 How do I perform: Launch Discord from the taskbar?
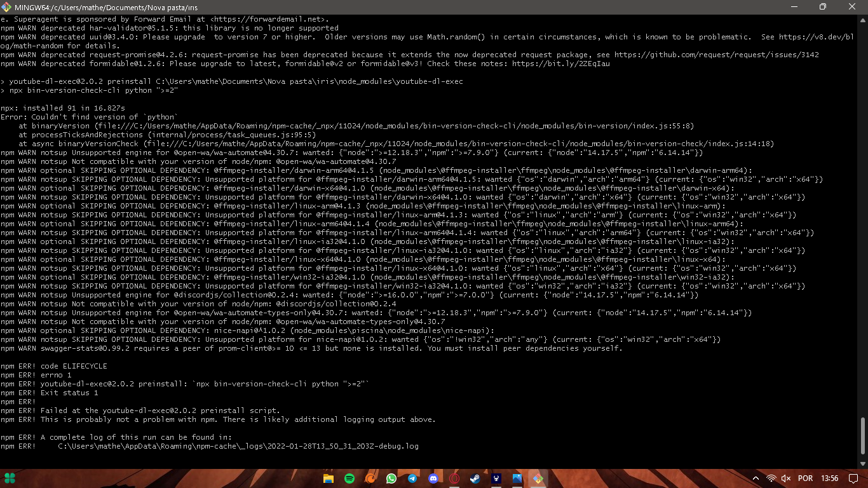point(433,478)
